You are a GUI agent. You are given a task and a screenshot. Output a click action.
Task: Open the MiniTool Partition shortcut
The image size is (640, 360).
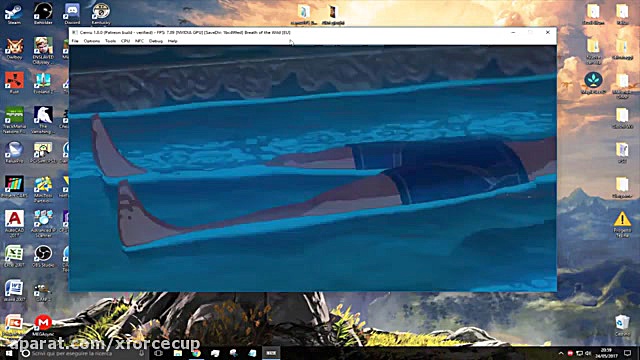coord(43,189)
